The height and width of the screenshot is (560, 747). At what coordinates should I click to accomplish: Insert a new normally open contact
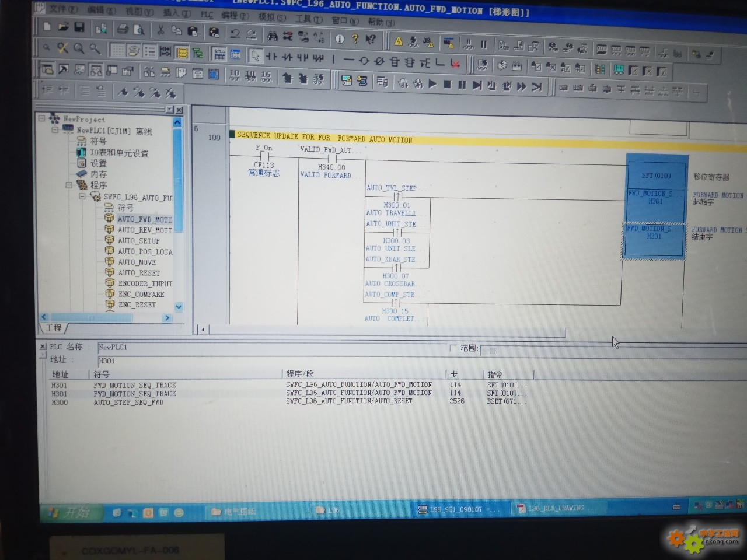[x=271, y=57]
